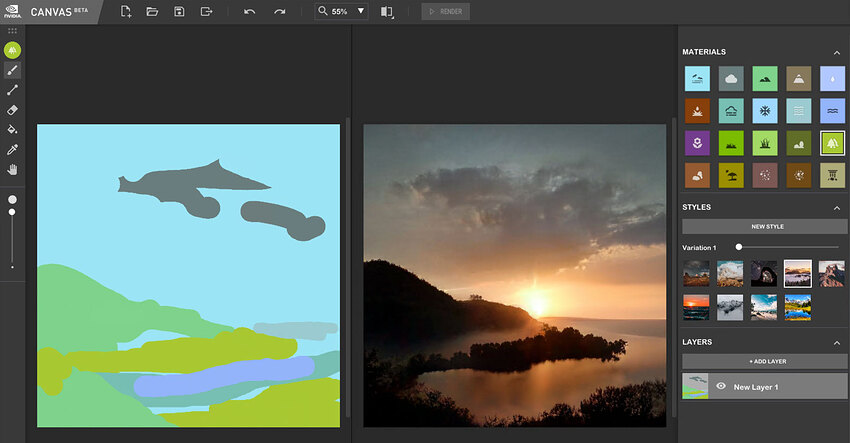Select the orange sunset style thumbnail
This screenshot has height=443, width=850.
(x=696, y=307)
